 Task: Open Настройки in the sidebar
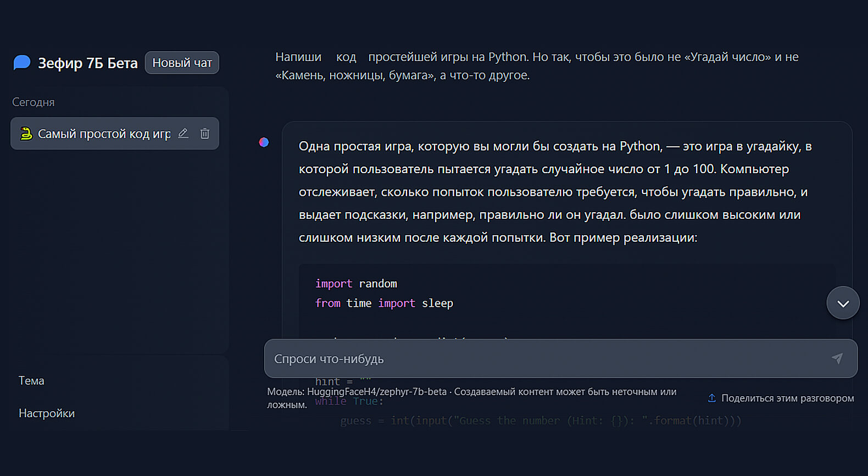(x=47, y=413)
